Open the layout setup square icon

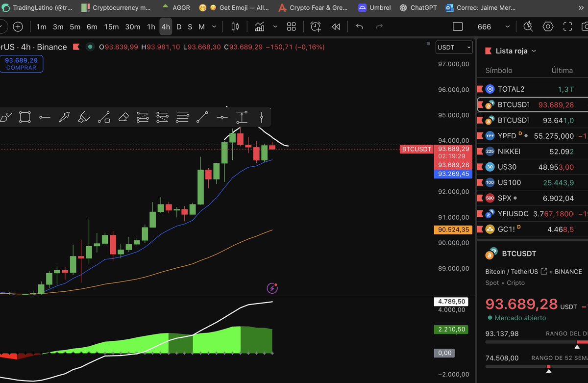[458, 27]
